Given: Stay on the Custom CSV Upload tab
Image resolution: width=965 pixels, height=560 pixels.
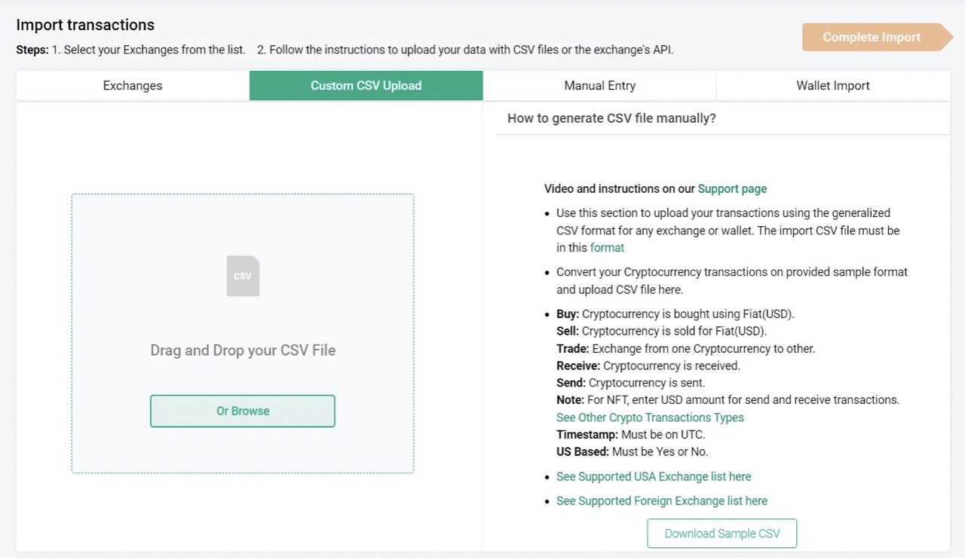Looking at the screenshot, I should (x=366, y=85).
